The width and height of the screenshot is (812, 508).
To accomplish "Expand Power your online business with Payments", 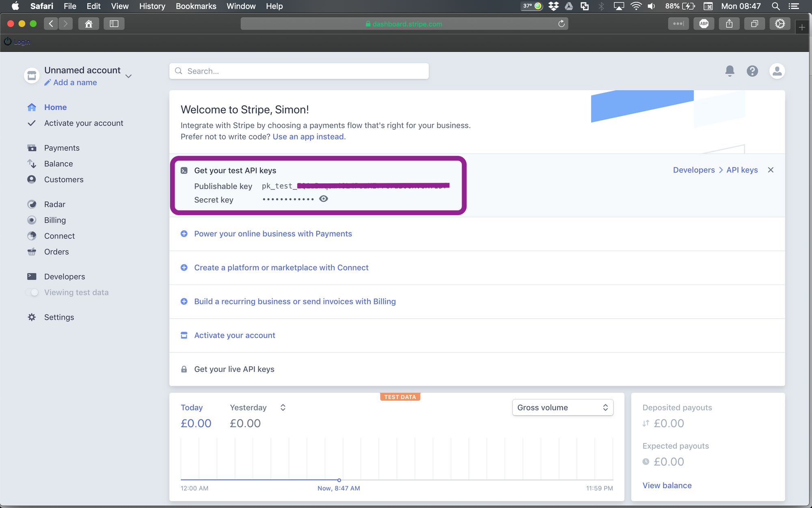I will (x=273, y=234).
